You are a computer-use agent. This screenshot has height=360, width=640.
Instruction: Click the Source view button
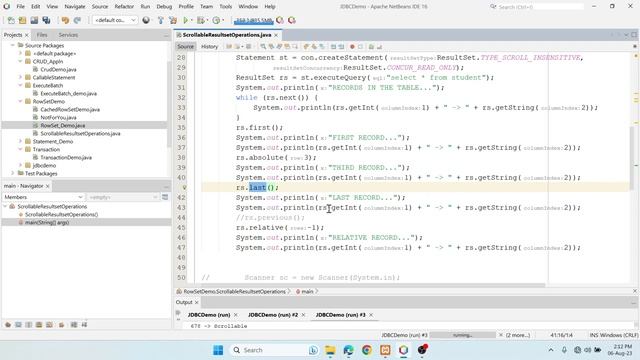[185, 47]
